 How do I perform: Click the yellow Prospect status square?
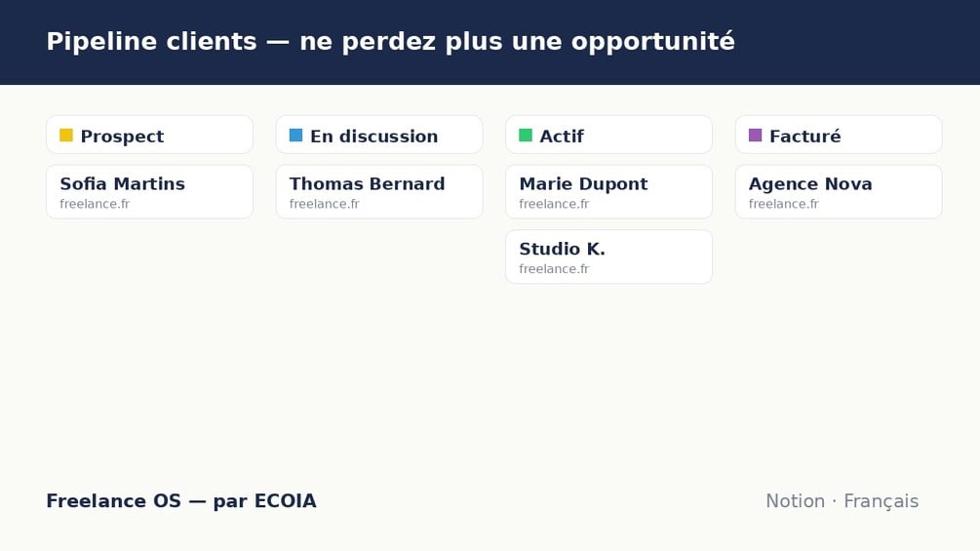click(66, 135)
